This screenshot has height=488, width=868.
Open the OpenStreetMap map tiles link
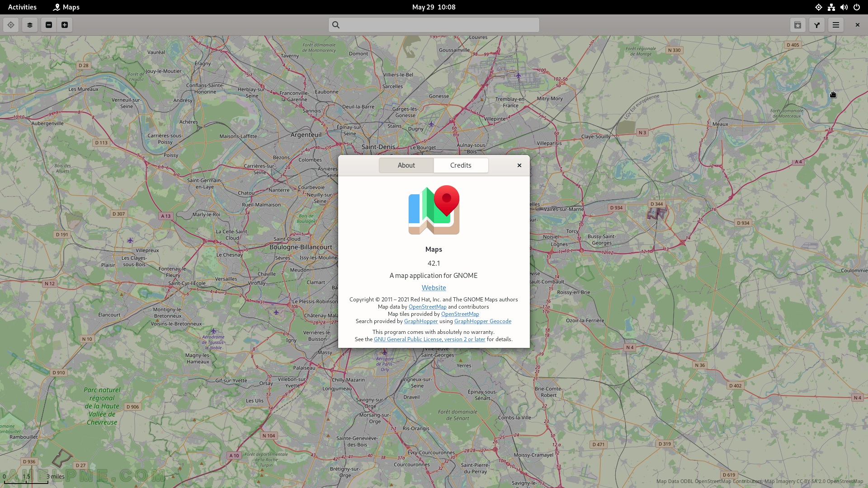pos(460,314)
